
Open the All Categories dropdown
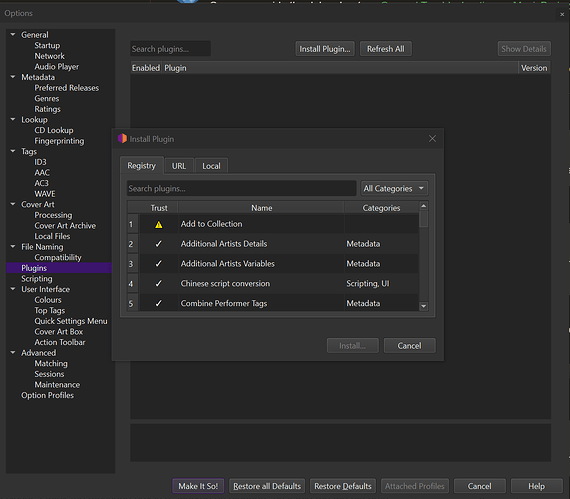coord(394,188)
